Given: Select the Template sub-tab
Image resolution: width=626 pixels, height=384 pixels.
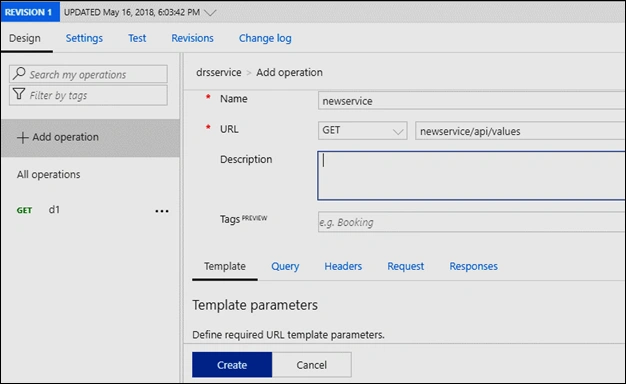Looking at the screenshot, I should (x=225, y=266).
